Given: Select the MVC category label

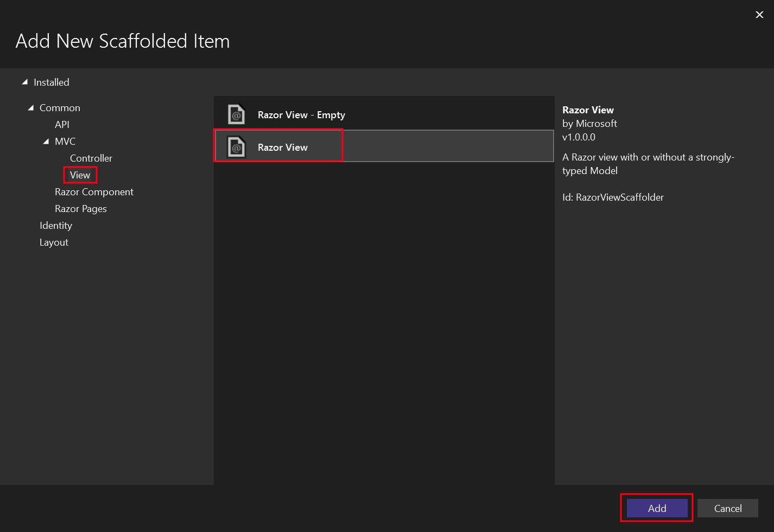Looking at the screenshot, I should click(x=65, y=141).
